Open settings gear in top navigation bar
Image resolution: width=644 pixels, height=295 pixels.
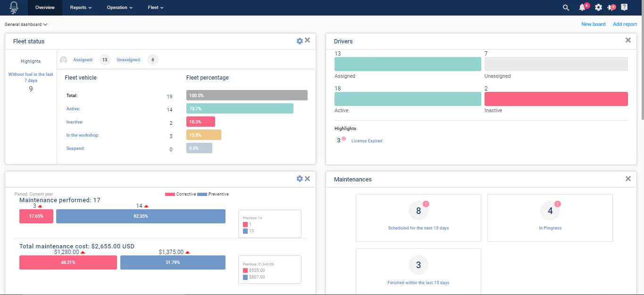[598, 8]
